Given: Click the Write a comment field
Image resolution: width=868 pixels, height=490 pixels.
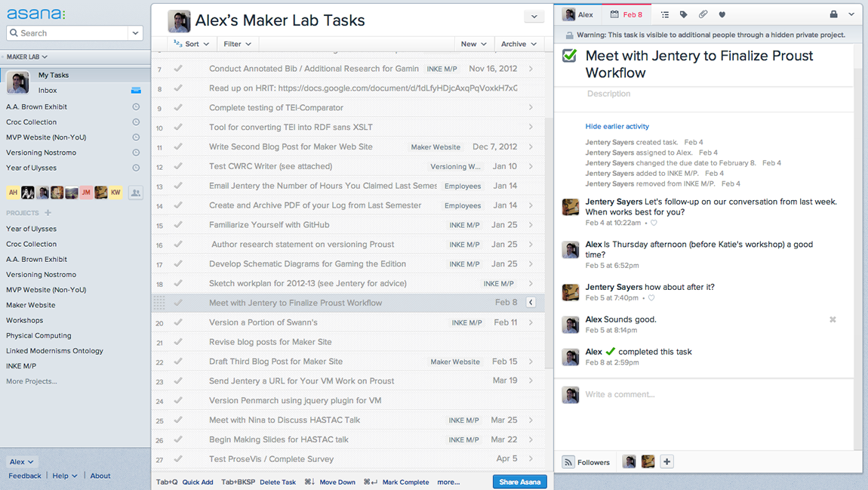Looking at the screenshot, I should coord(709,394).
